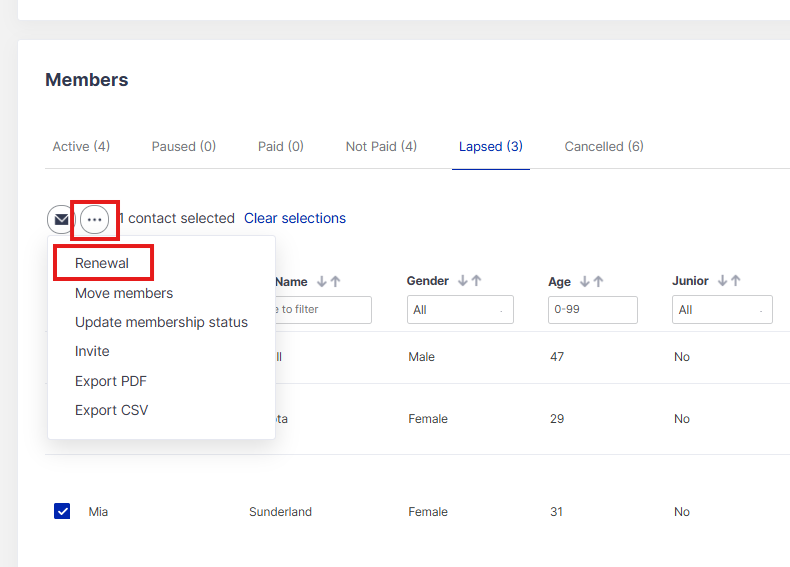Screen dimensions: 790x567
Task: Uncheck the checkbox next to Mia
Action: [62, 511]
